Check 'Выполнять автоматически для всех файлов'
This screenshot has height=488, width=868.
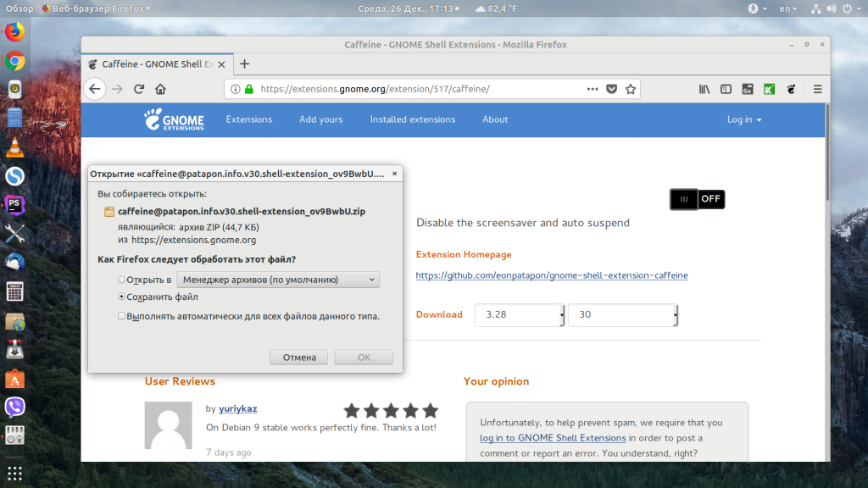click(x=121, y=316)
